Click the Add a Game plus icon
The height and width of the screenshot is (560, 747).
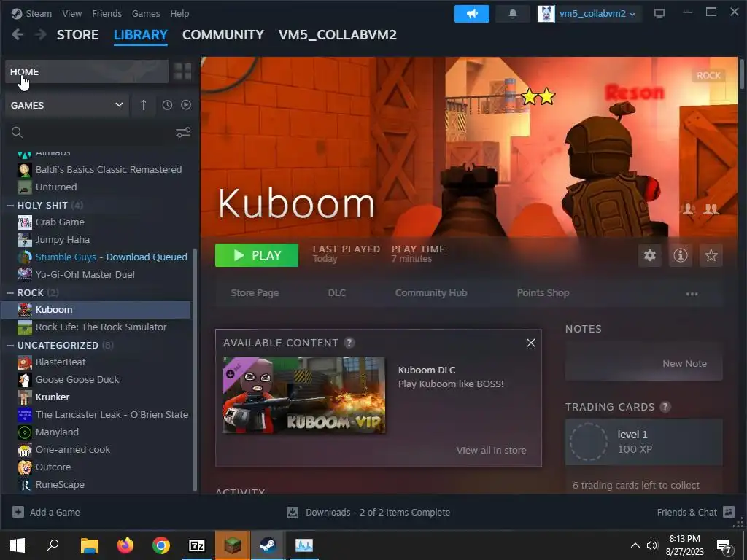18,512
